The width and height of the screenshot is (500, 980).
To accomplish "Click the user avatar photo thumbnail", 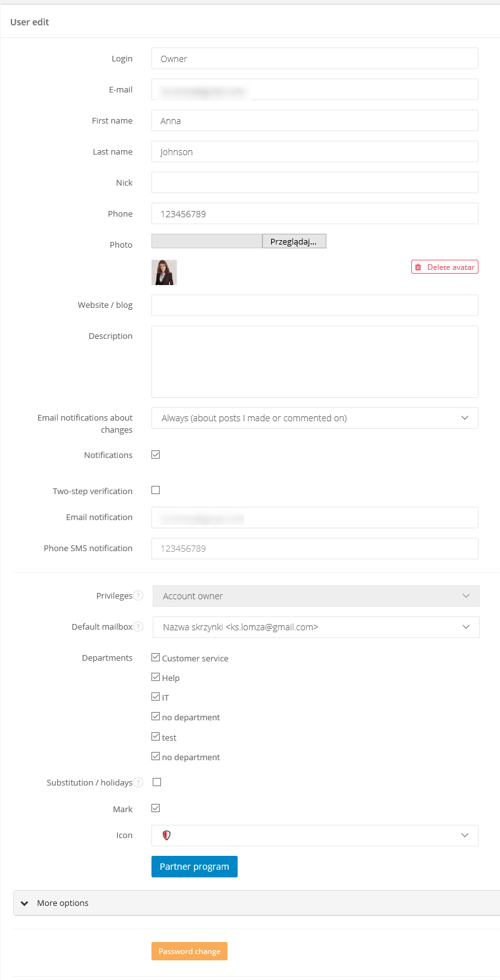I will [x=164, y=272].
